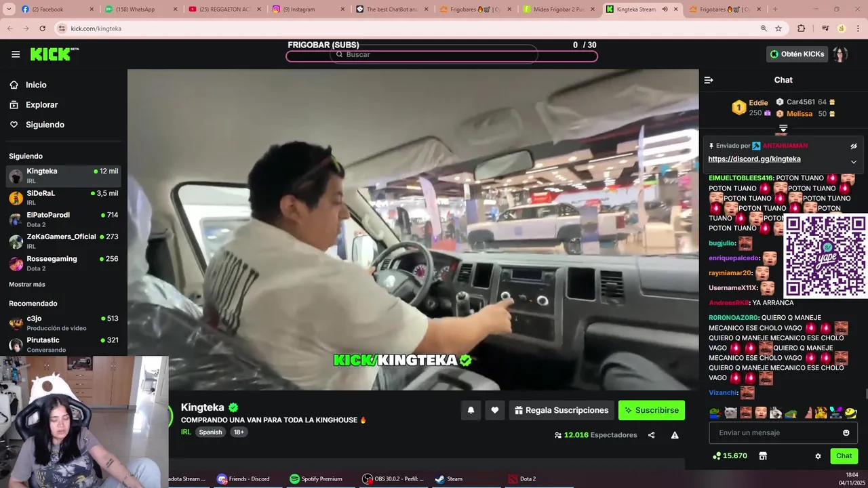Open the discord.gg/kingteka link
The image size is (868, 488).
754,159
